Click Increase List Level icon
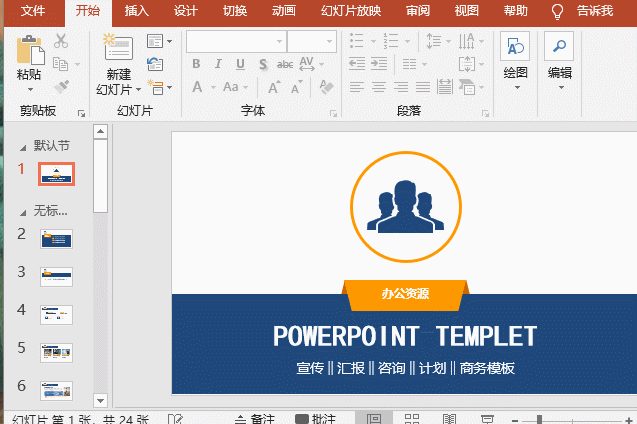This screenshot has height=424, width=637. pyautogui.click(x=379, y=64)
